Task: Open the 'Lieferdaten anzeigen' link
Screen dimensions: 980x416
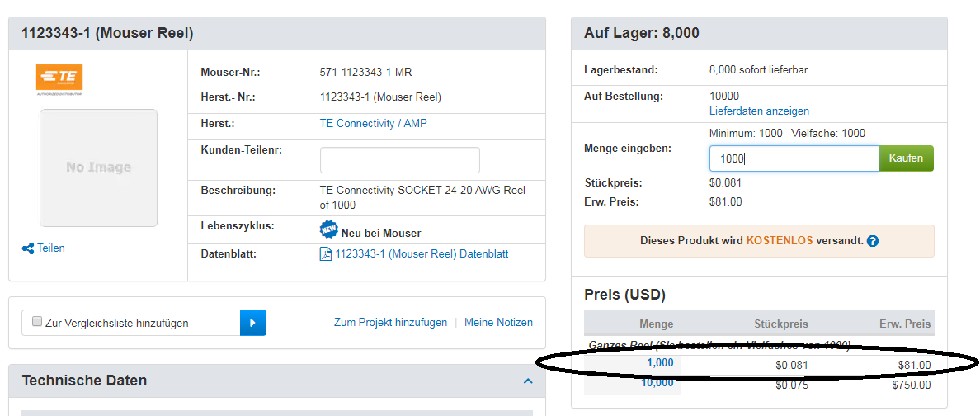Action: click(759, 111)
